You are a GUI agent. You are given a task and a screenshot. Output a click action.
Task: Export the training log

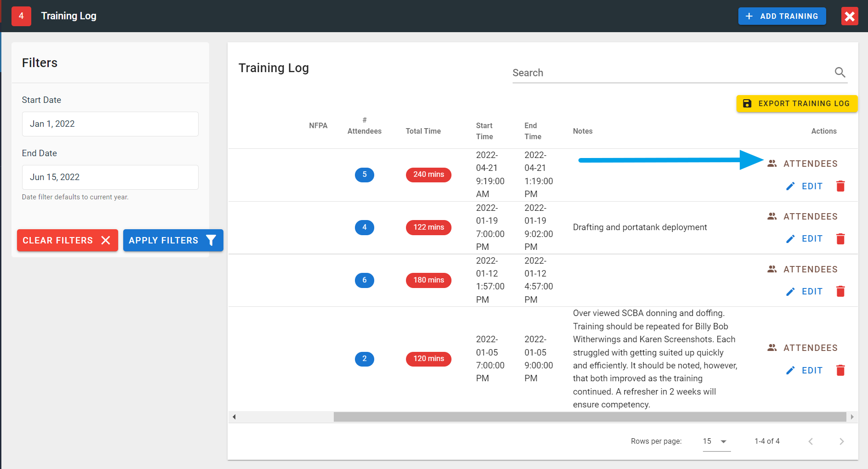(x=796, y=104)
